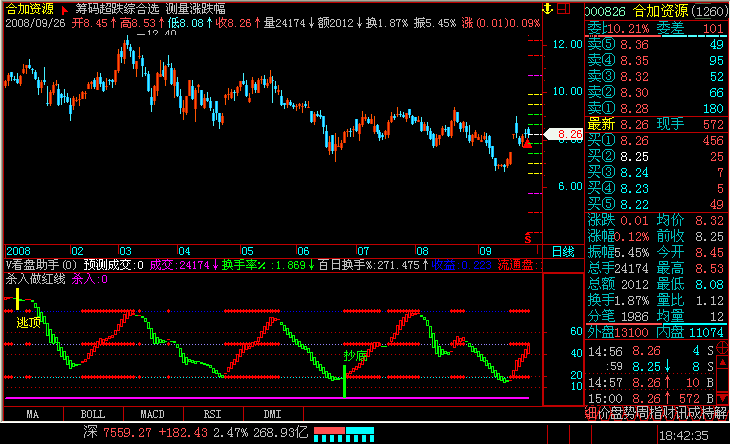The image size is (730, 444).
Task: Click the 000826 合加资源 header in quote panel
Action: [x=656, y=11]
